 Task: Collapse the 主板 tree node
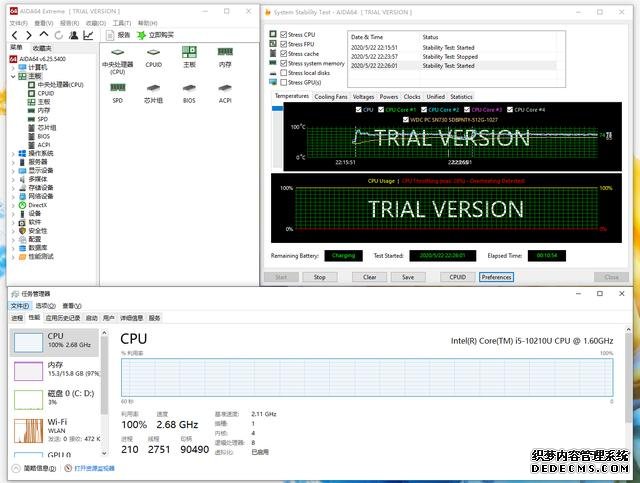tap(13, 76)
